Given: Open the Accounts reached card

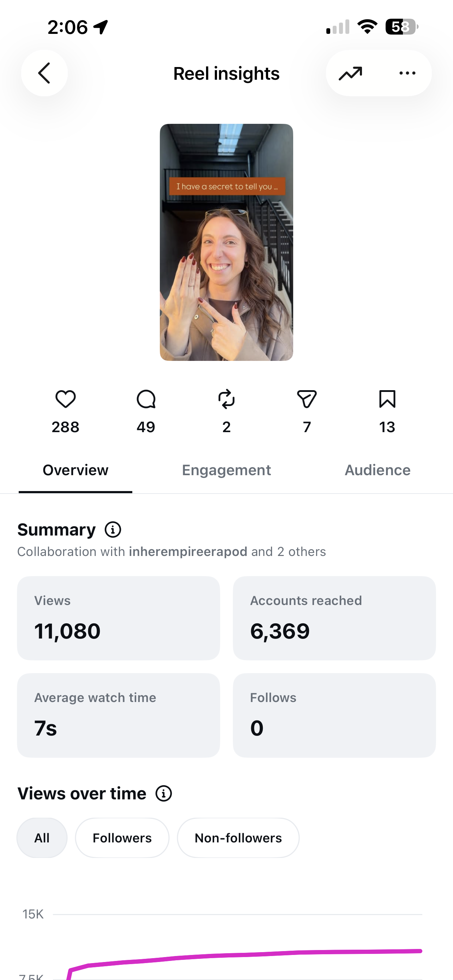Looking at the screenshot, I should point(334,618).
